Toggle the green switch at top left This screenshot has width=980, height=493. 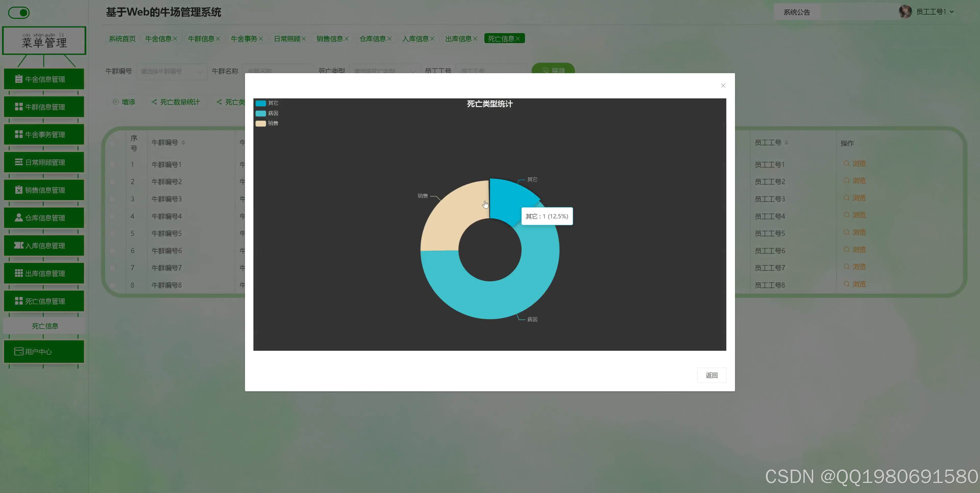[x=19, y=13]
